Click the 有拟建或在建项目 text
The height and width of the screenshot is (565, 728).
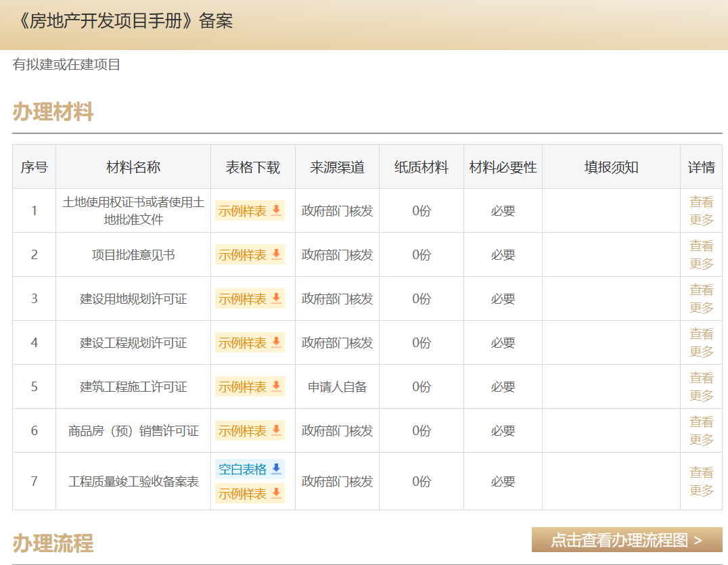[66, 64]
